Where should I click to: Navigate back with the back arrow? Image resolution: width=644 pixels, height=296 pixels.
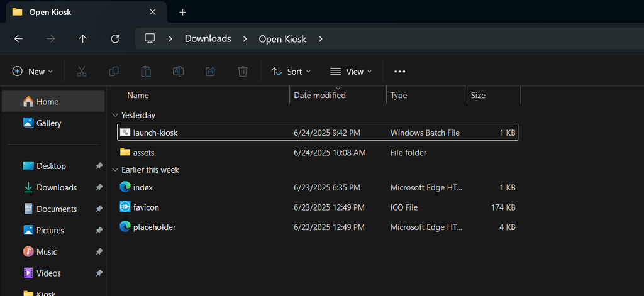point(18,39)
